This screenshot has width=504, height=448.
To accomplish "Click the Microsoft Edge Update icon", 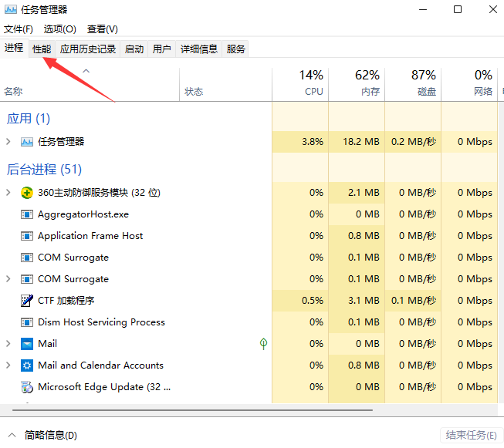I will (x=27, y=387).
